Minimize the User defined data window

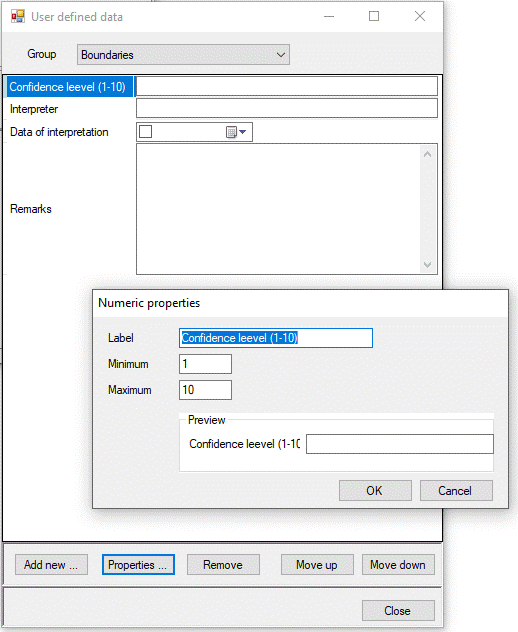[x=329, y=16]
